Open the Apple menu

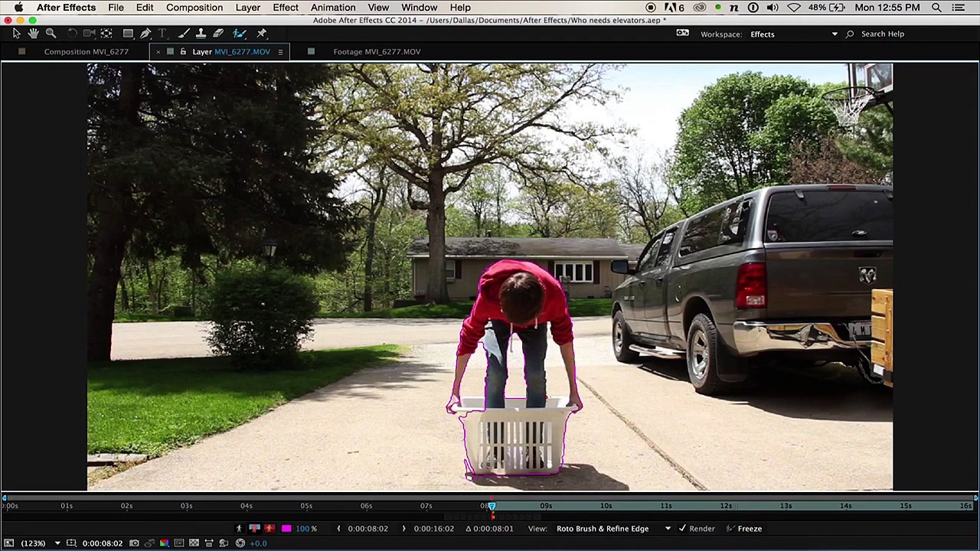pos(18,8)
